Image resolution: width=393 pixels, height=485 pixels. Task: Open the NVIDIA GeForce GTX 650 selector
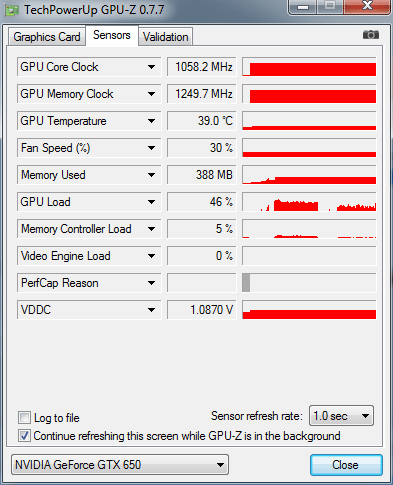click(120, 464)
